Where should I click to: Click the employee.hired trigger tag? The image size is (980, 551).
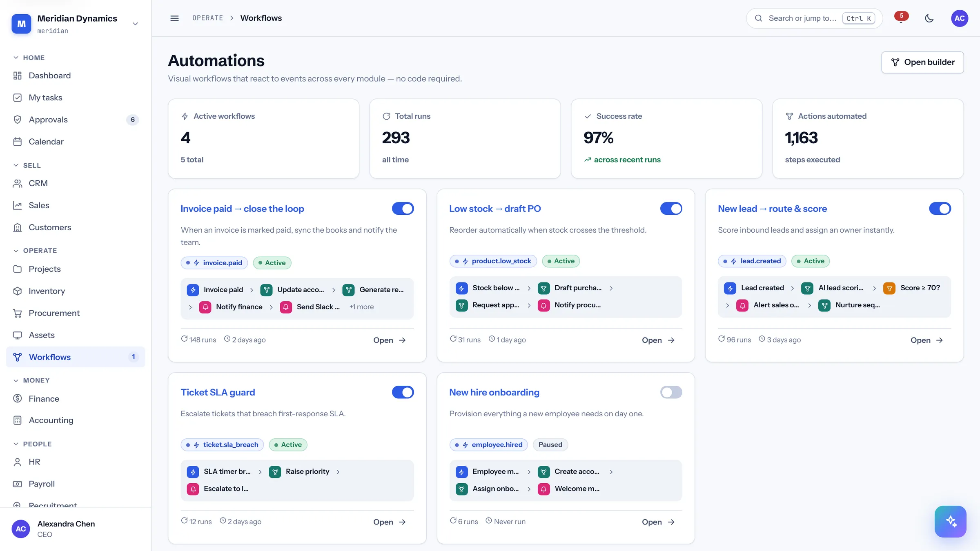pyautogui.click(x=488, y=445)
